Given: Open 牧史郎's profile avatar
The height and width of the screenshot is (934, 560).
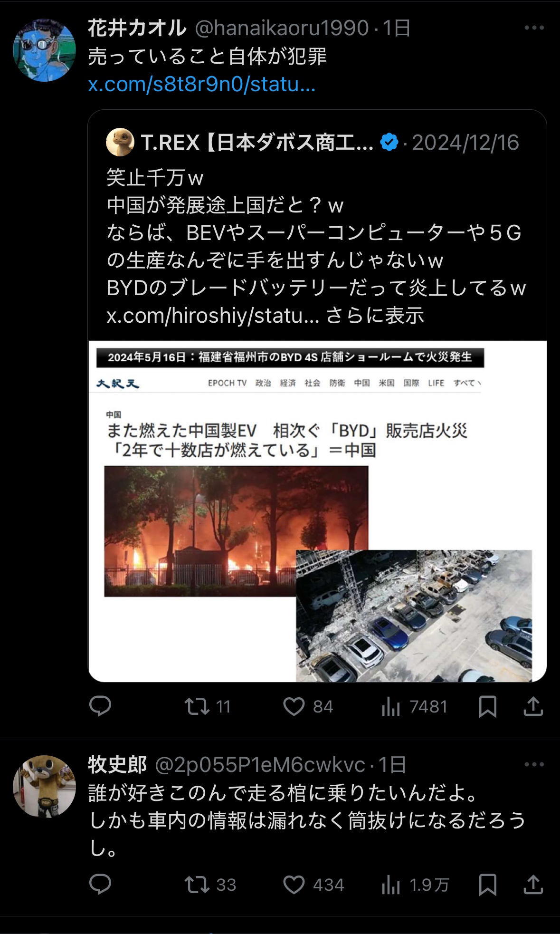Looking at the screenshot, I should click(44, 787).
